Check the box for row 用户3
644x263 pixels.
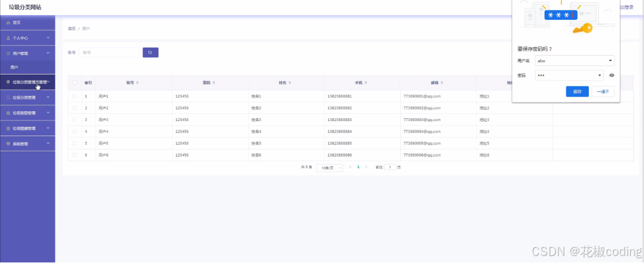click(x=74, y=120)
